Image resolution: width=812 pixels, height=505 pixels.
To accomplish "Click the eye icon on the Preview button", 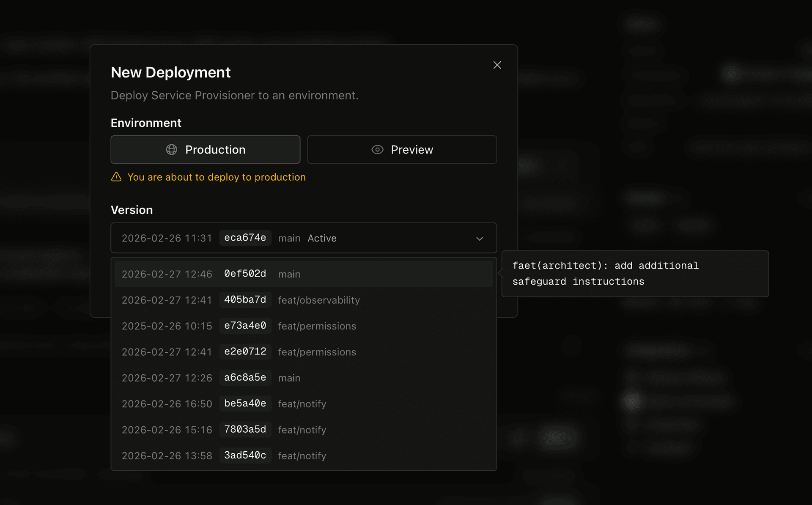I will pos(377,149).
